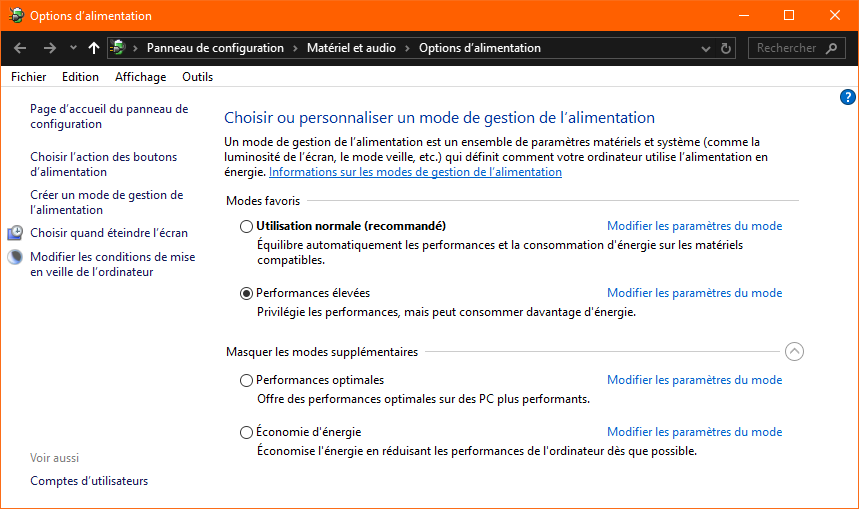This screenshot has height=509, width=859.
Task: Click the Rechercher search field
Action: coord(786,48)
